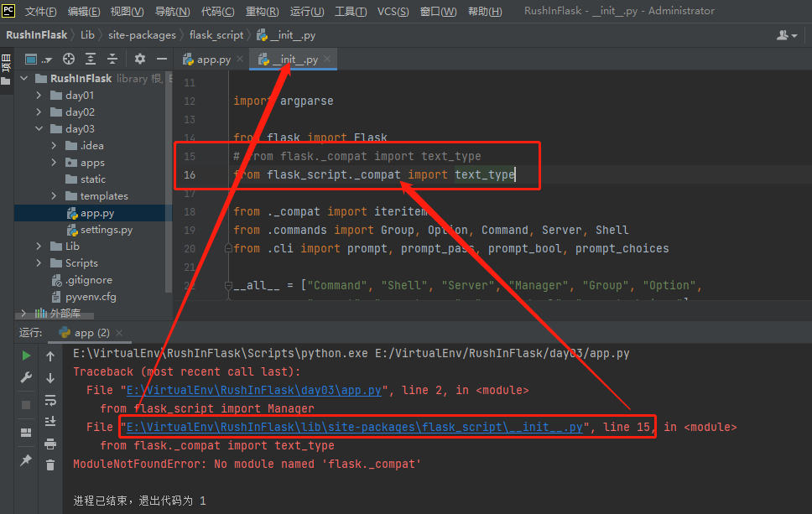Click the select opened file target icon
812x514 pixels.
(68, 59)
